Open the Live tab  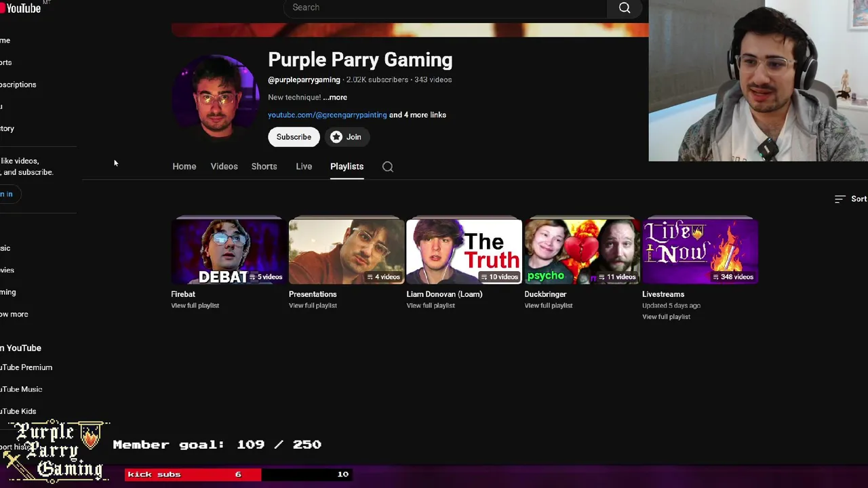[304, 167]
